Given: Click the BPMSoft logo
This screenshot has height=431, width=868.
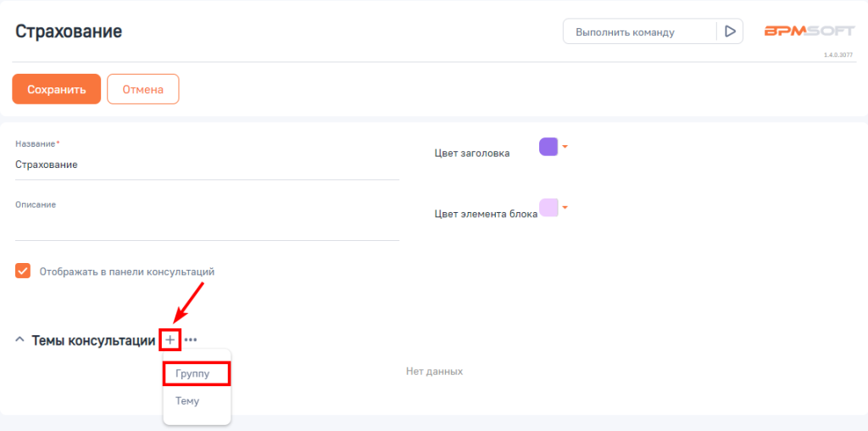Looking at the screenshot, I should click(809, 31).
